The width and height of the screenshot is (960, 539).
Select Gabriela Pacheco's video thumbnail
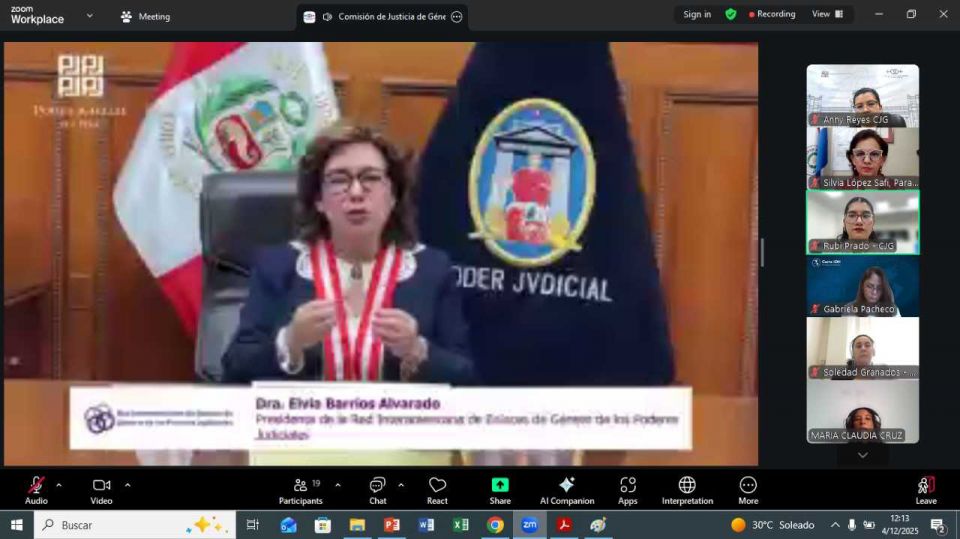click(x=862, y=286)
